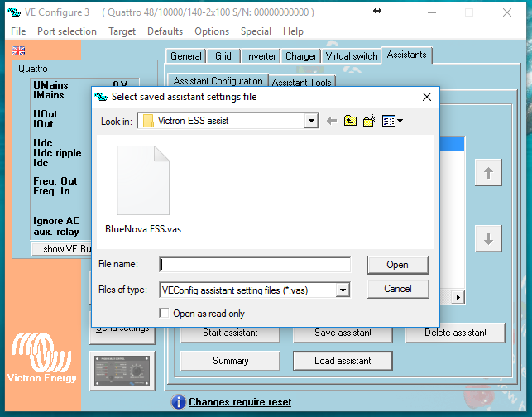Click the Load assistant button
Screen dimensions: 532x417
343,361
